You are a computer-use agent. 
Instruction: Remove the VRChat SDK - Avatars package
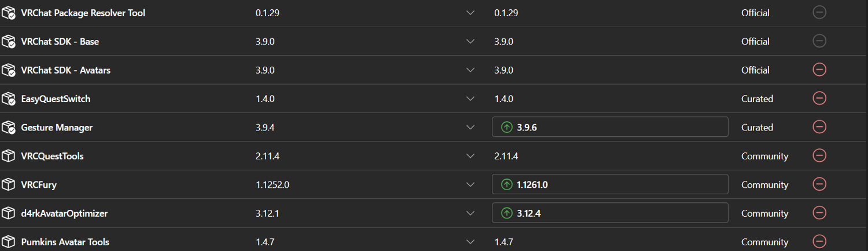[x=819, y=70]
